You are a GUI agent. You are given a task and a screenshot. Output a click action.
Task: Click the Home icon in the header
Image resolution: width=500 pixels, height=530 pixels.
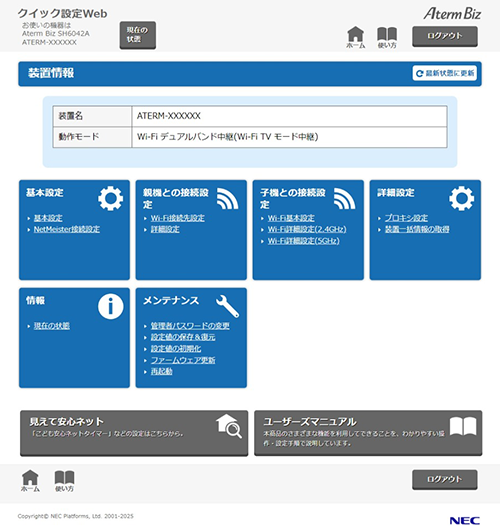[x=356, y=38]
